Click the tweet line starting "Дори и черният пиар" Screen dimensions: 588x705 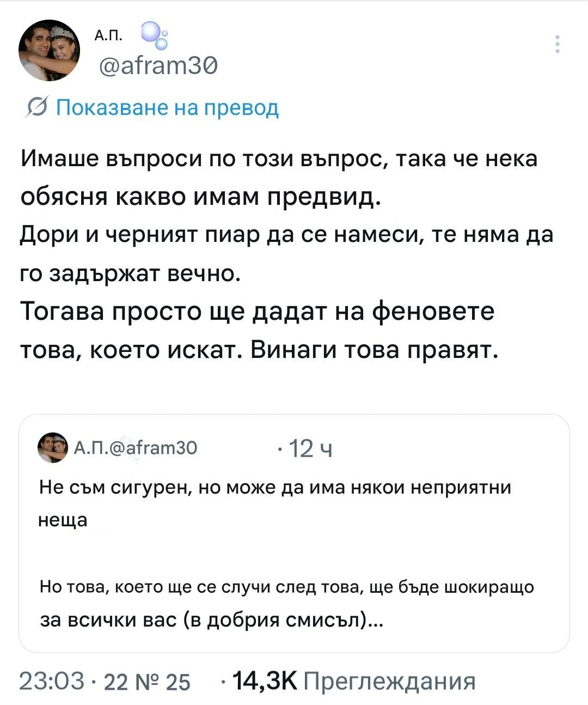(287, 235)
